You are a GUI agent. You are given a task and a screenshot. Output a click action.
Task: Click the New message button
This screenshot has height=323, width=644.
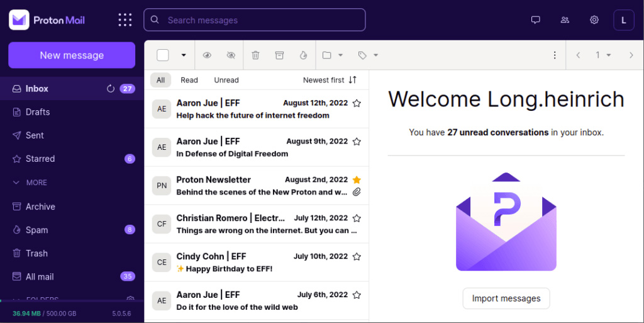click(x=72, y=55)
